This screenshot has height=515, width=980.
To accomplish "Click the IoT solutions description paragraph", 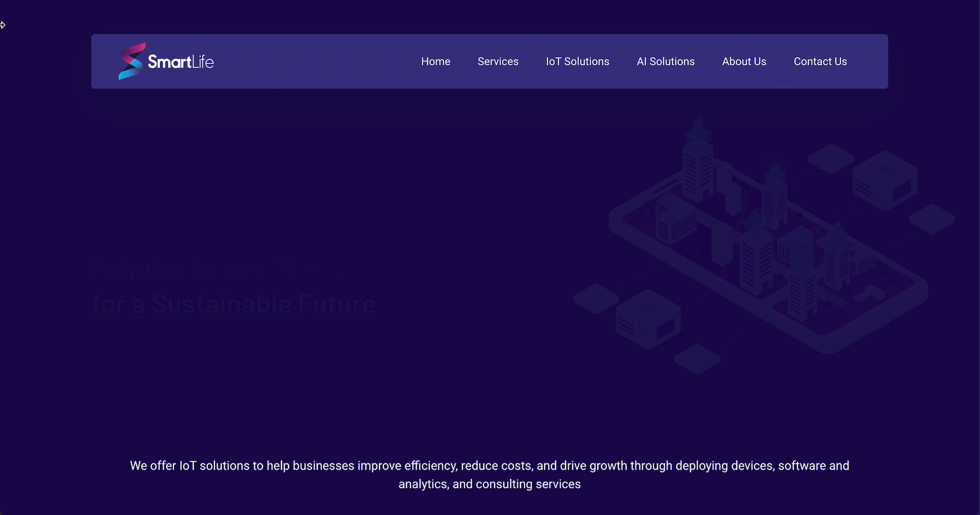I will pos(490,474).
